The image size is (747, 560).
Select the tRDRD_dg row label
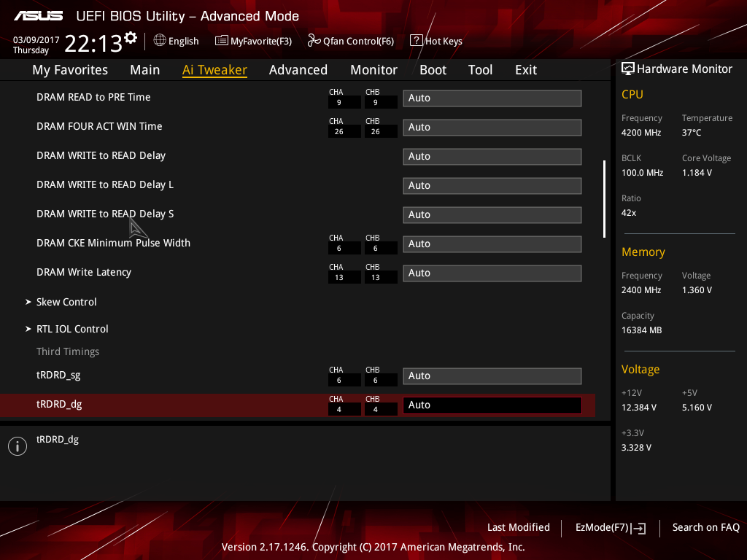59,404
